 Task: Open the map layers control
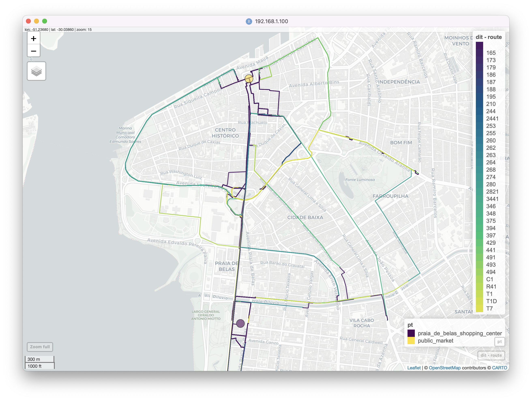[36, 71]
